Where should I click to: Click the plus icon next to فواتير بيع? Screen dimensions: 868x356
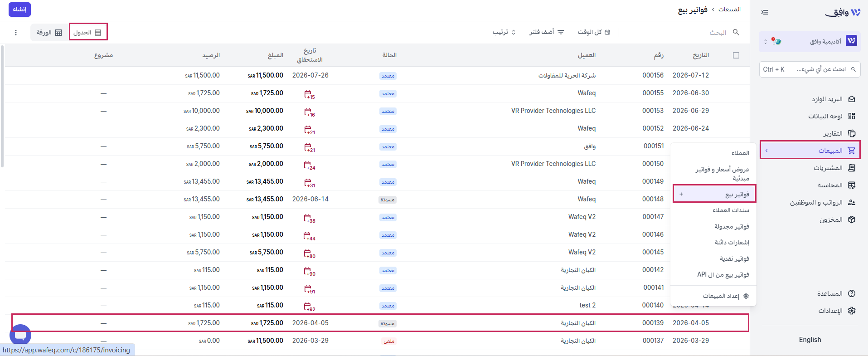[x=681, y=194]
